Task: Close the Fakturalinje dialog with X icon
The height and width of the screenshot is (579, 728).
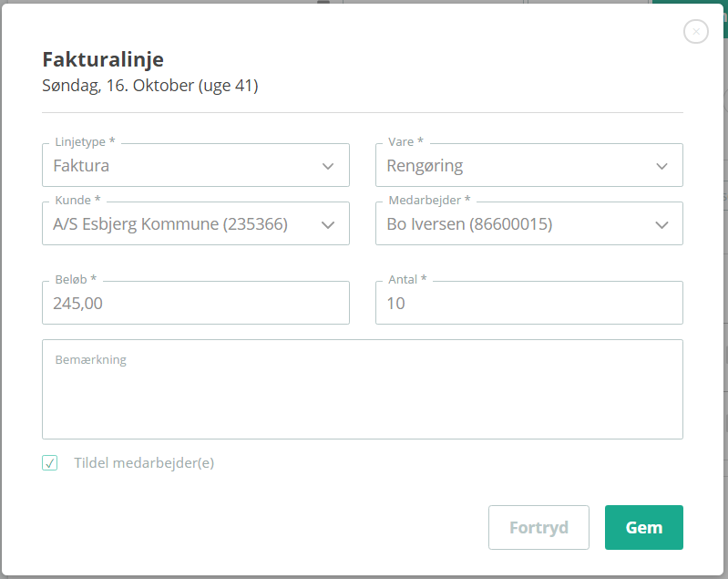Action: (x=695, y=32)
